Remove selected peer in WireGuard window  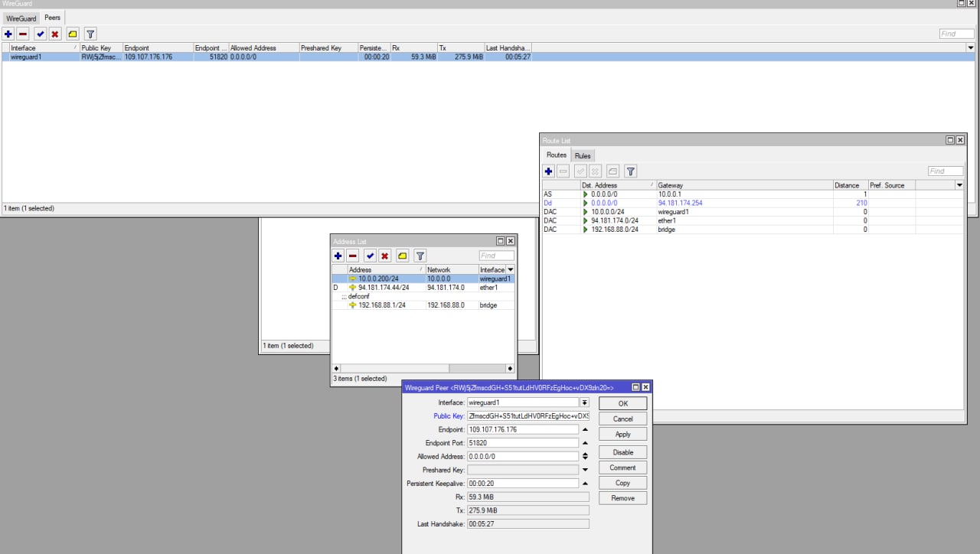[23, 34]
